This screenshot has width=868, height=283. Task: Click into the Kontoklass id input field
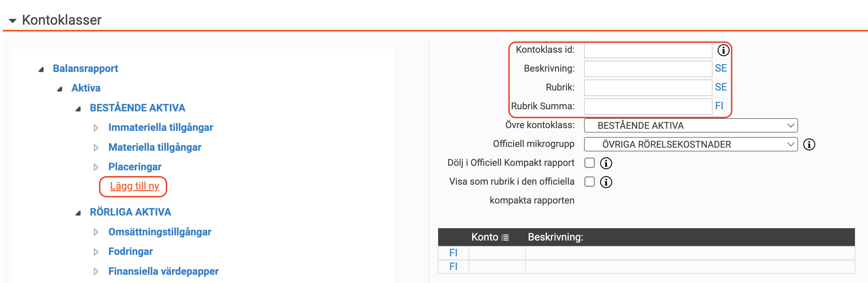648,50
